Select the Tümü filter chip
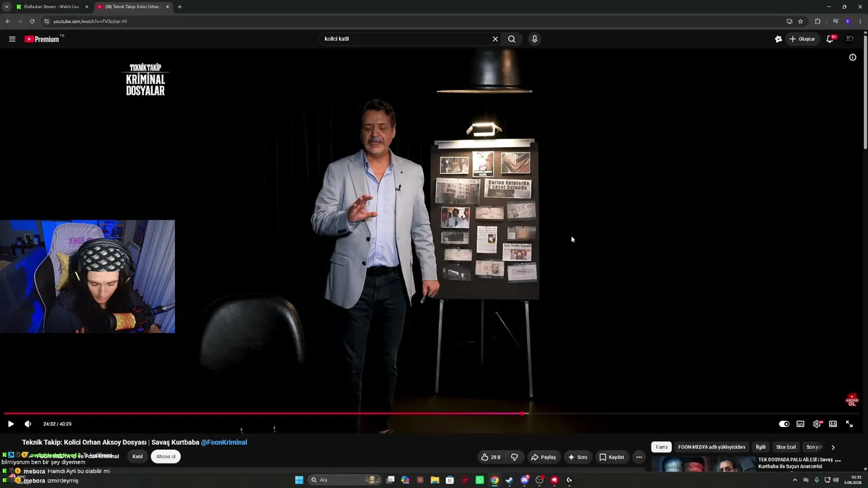 pos(661,447)
